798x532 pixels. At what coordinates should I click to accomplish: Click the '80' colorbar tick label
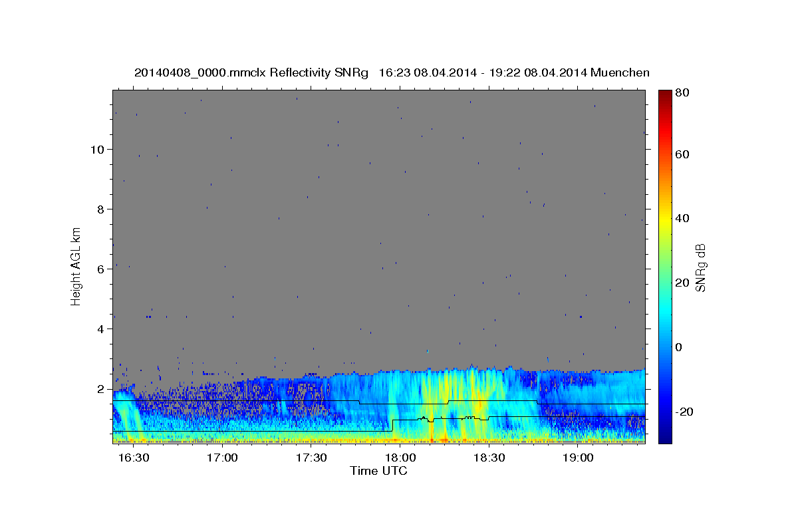tap(682, 93)
